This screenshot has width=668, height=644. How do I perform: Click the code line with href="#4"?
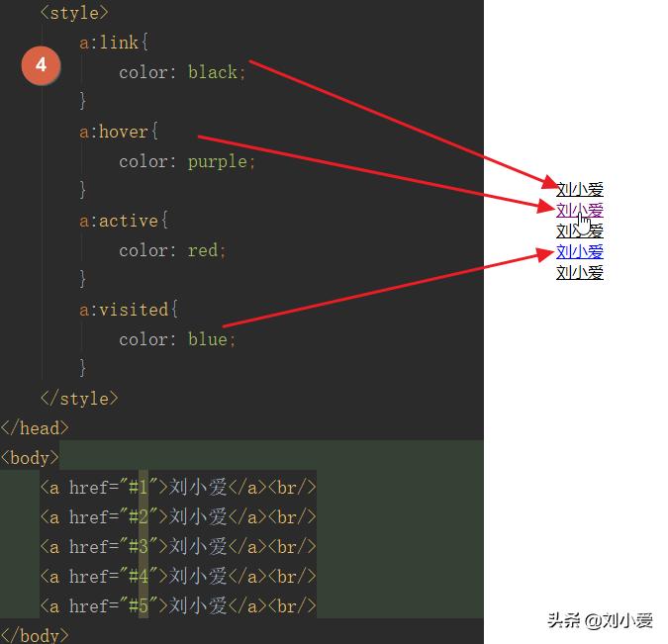178,577
